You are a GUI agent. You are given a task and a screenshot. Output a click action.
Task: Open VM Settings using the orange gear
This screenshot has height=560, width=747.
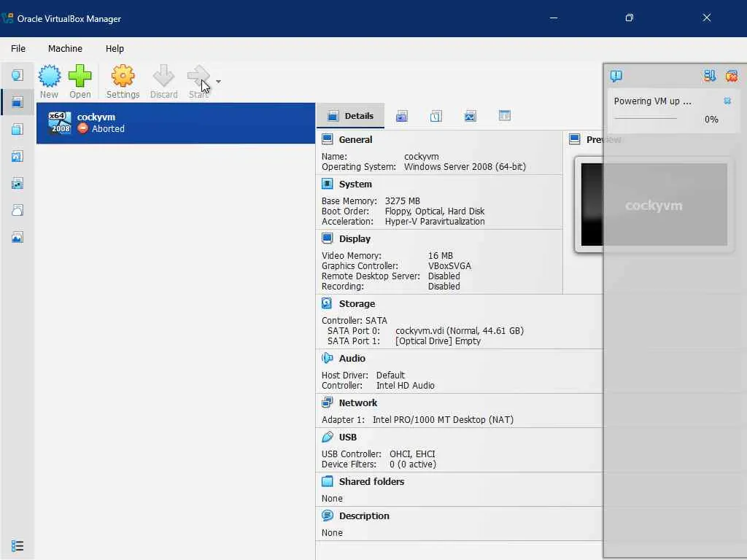tap(123, 82)
